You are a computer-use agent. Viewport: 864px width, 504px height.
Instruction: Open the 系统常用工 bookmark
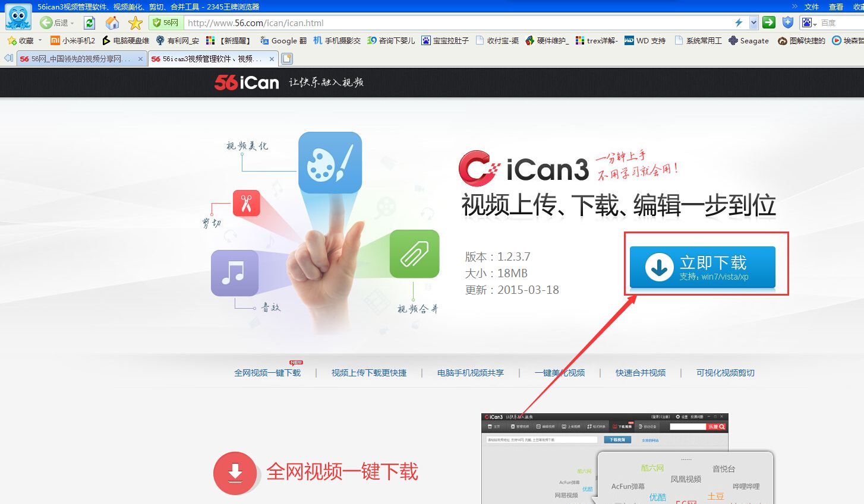[698, 40]
